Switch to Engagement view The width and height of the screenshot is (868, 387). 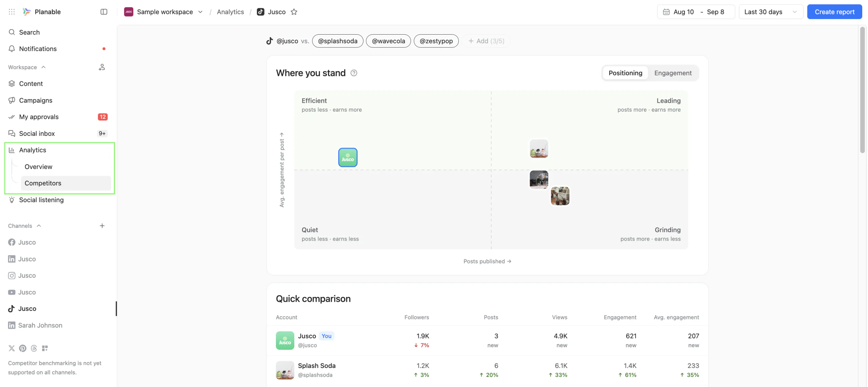pyautogui.click(x=673, y=73)
